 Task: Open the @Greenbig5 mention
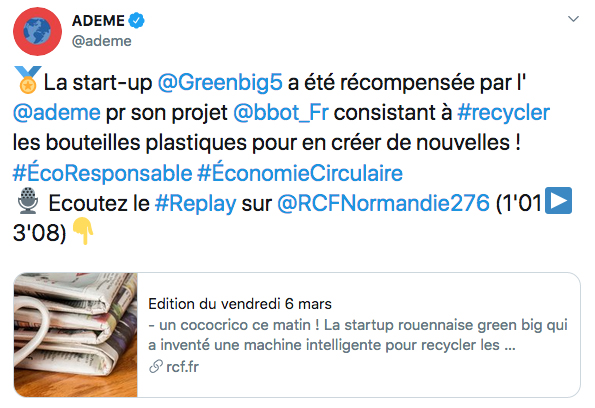tap(220, 82)
